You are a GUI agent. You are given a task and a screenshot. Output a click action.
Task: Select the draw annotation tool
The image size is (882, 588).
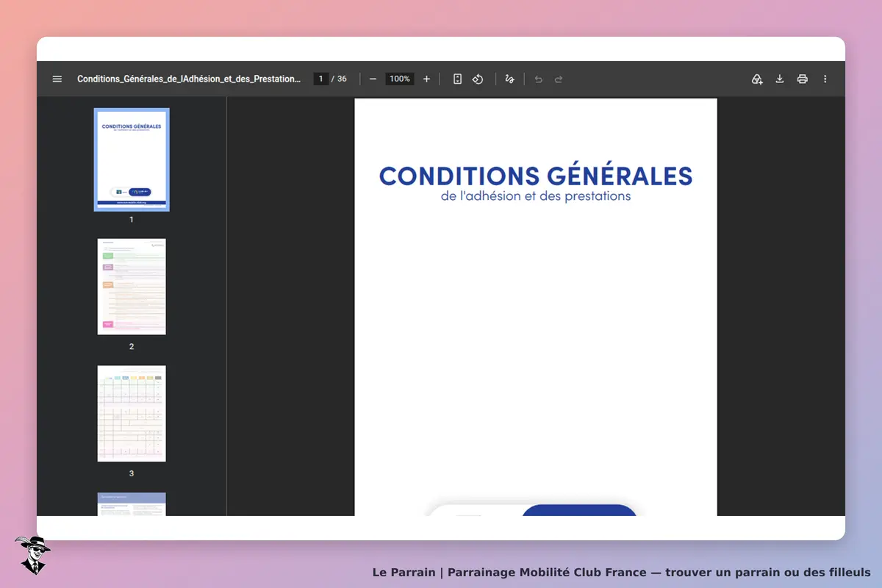coord(509,79)
